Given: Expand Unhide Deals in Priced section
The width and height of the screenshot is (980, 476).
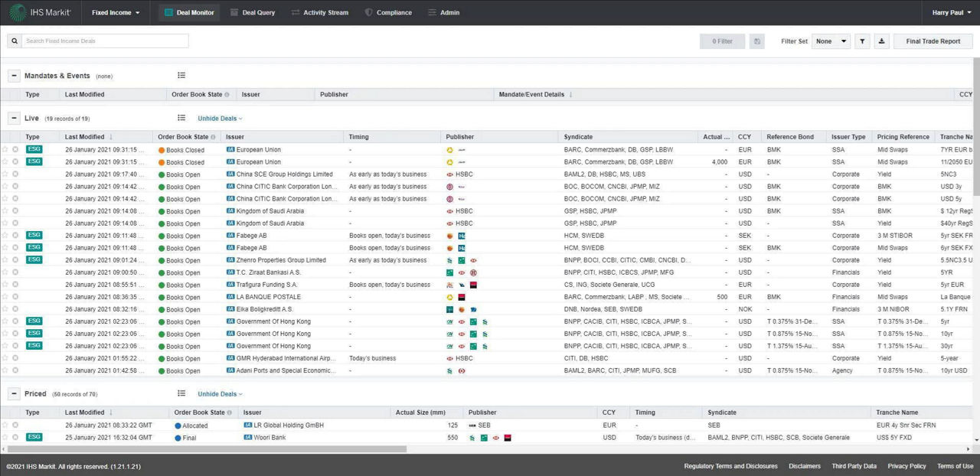Looking at the screenshot, I should tap(220, 394).
